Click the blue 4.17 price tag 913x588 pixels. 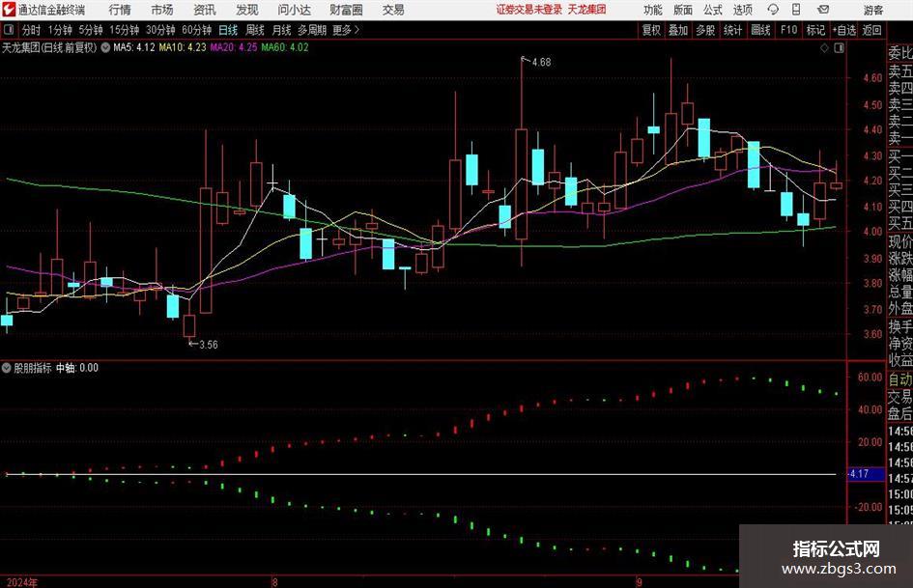tap(866, 474)
